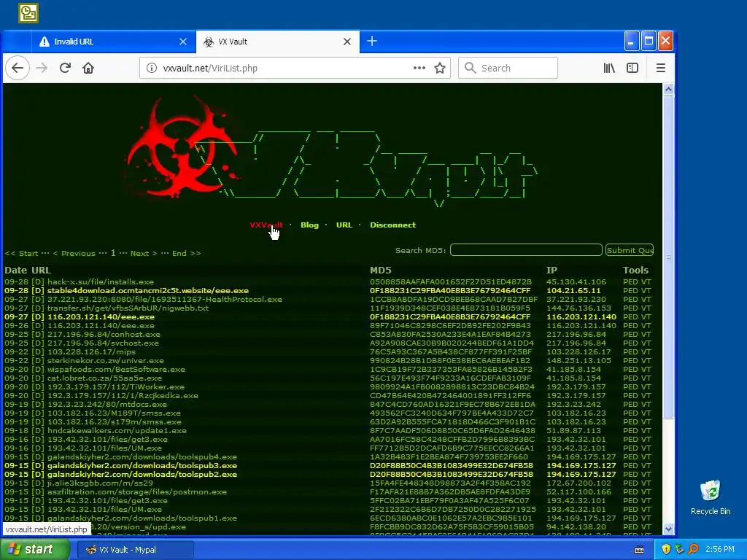747x560 pixels.
Task: Go to Start pagination link
Action: (x=21, y=253)
